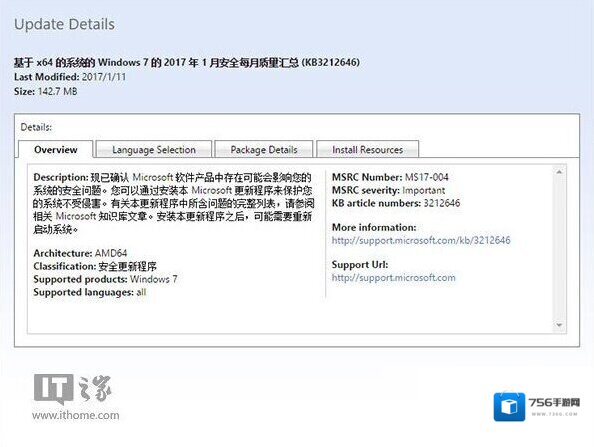Click the KB article numbers 3212646 value

(x=442, y=203)
